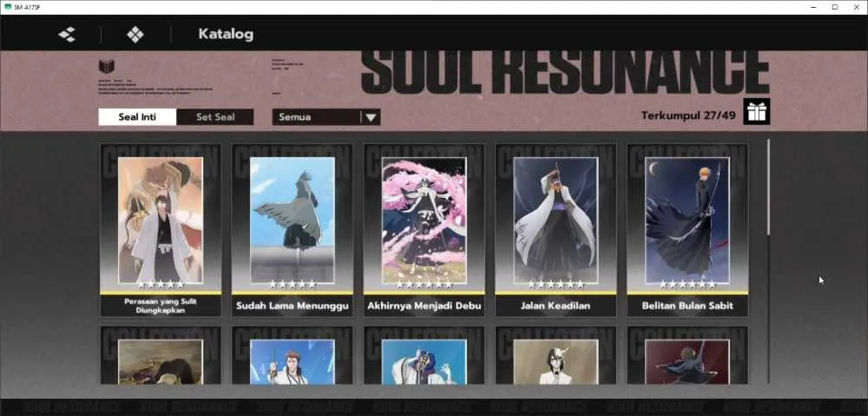The width and height of the screenshot is (868, 416).
Task: Click the back arrow icon in the top bar
Action: (67, 35)
